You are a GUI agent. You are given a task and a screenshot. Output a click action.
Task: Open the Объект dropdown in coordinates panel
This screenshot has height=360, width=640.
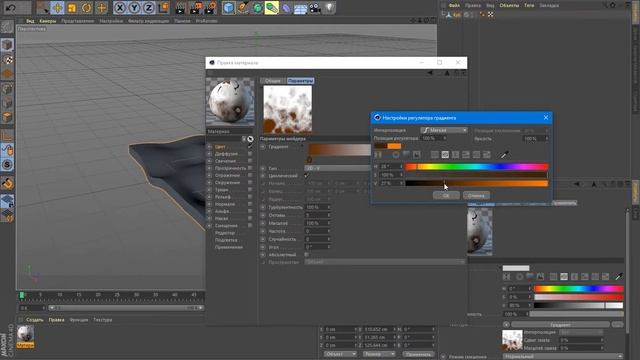tap(340, 354)
